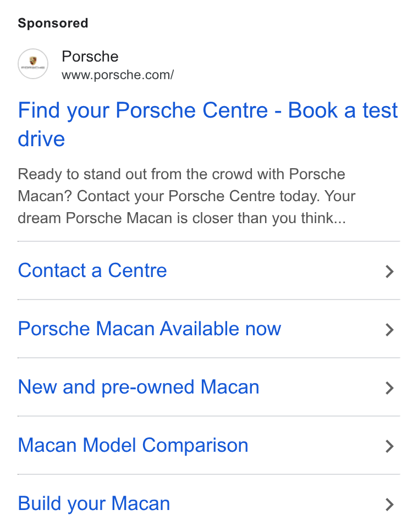Click 'Contact your Porsche Centre today' sentence
This screenshot has width=418, height=532.
point(199,196)
